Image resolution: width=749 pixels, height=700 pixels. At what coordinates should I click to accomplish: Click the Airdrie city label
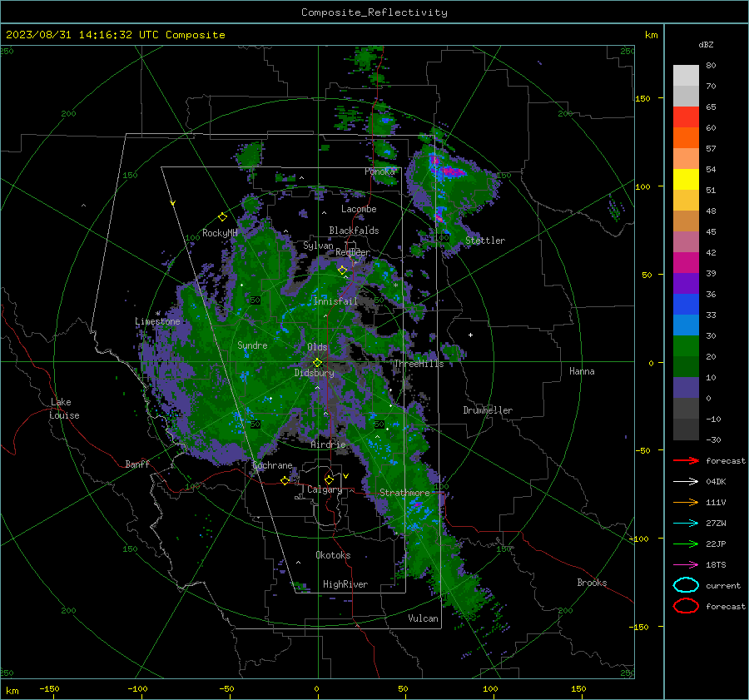point(328,444)
